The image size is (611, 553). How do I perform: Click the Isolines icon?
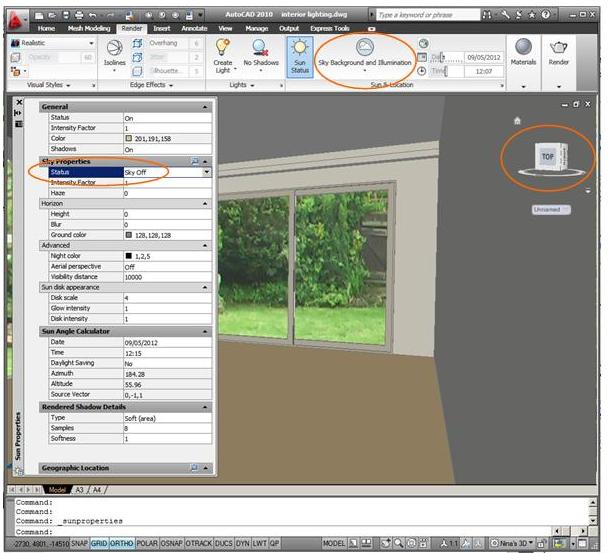click(x=115, y=48)
